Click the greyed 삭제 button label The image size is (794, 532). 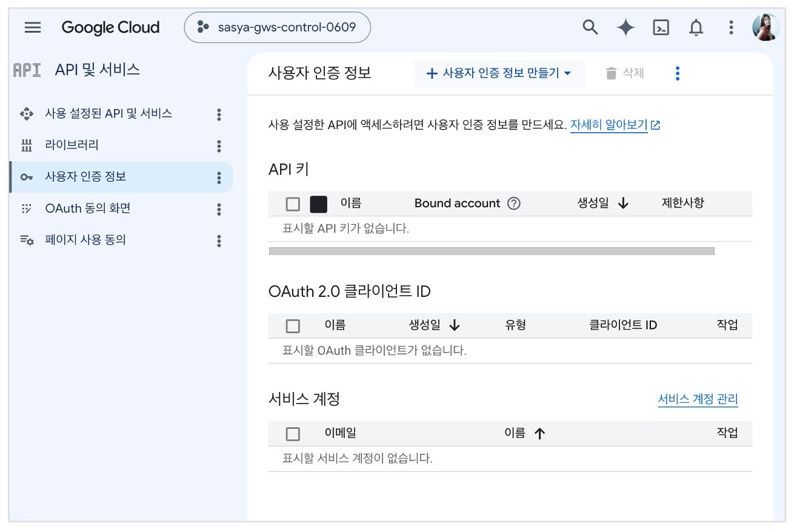click(633, 73)
